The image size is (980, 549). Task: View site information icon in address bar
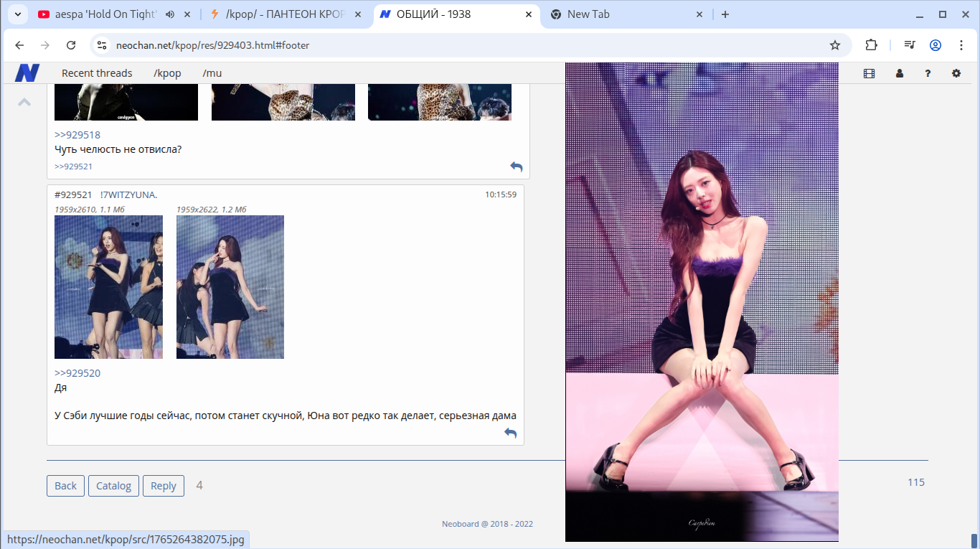[x=103, y=45]
